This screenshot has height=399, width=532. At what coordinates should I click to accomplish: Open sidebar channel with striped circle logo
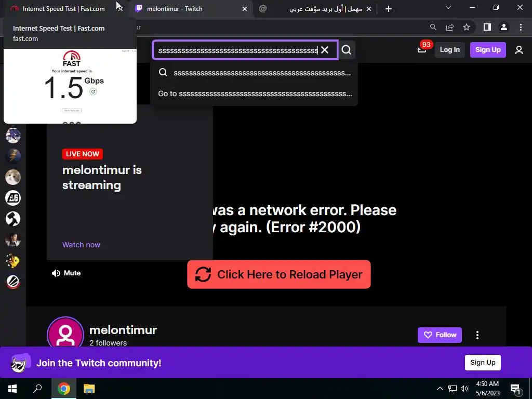13,282
